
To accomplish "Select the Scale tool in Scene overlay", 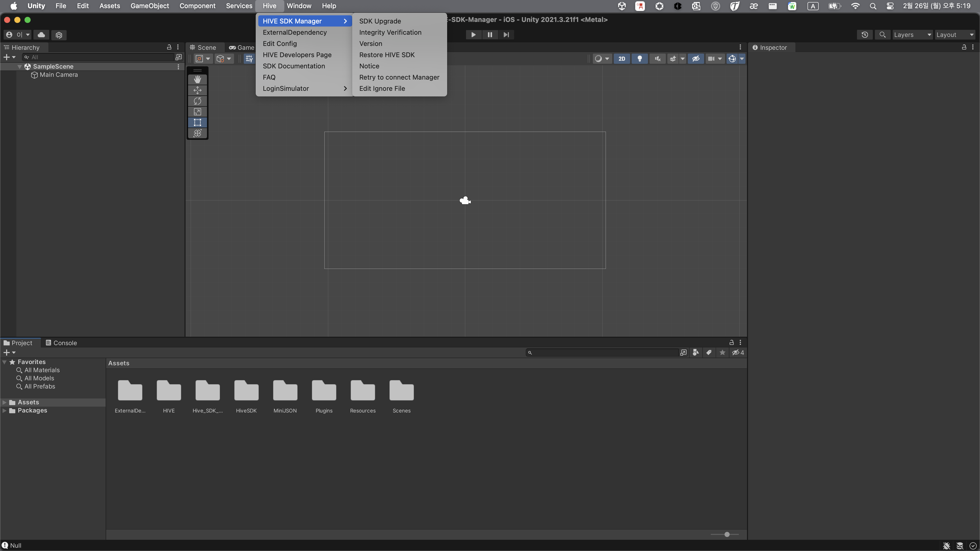I will coord(197,112).
